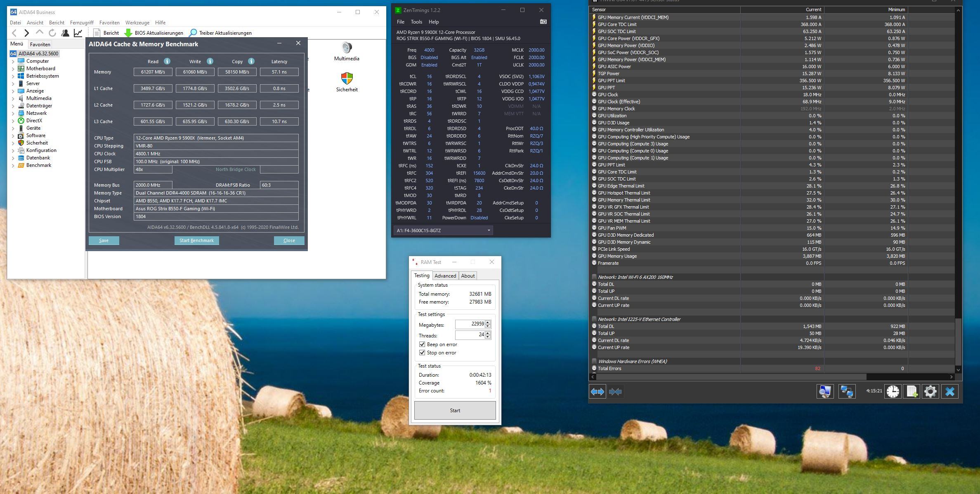
Task: Open the ZenTimings Help menu
Action: [x=434, y=22]
